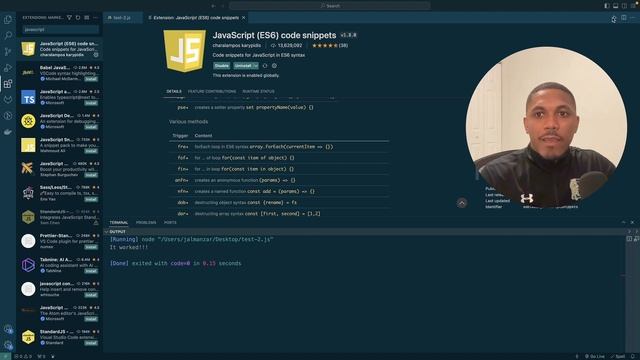Open the Source Control view
Viewport: 640px width, 360px height.
click(8, 51)
